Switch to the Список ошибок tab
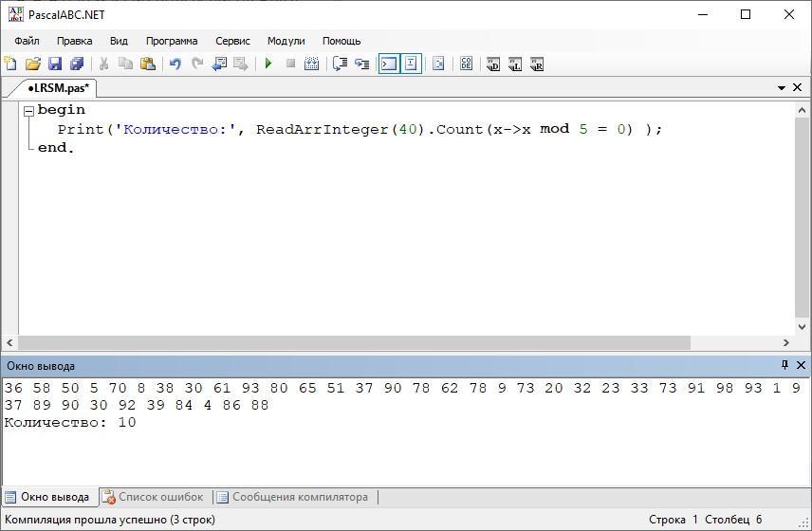The height and width of the screenshot is (531, 812). 155,497
